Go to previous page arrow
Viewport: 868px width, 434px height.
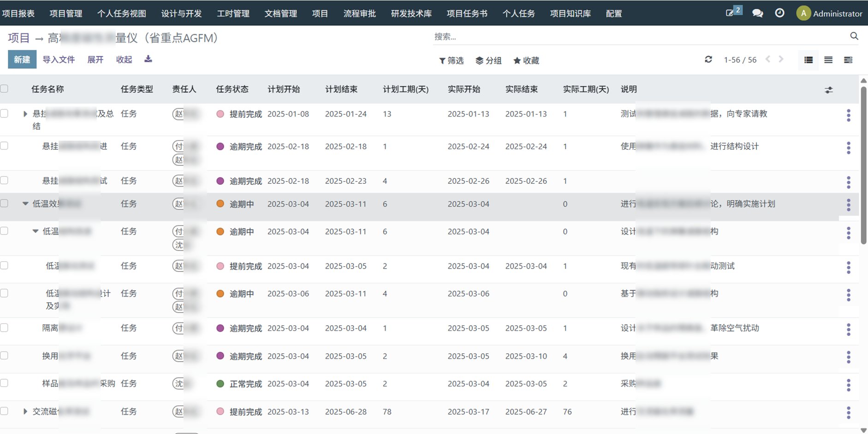768,59
